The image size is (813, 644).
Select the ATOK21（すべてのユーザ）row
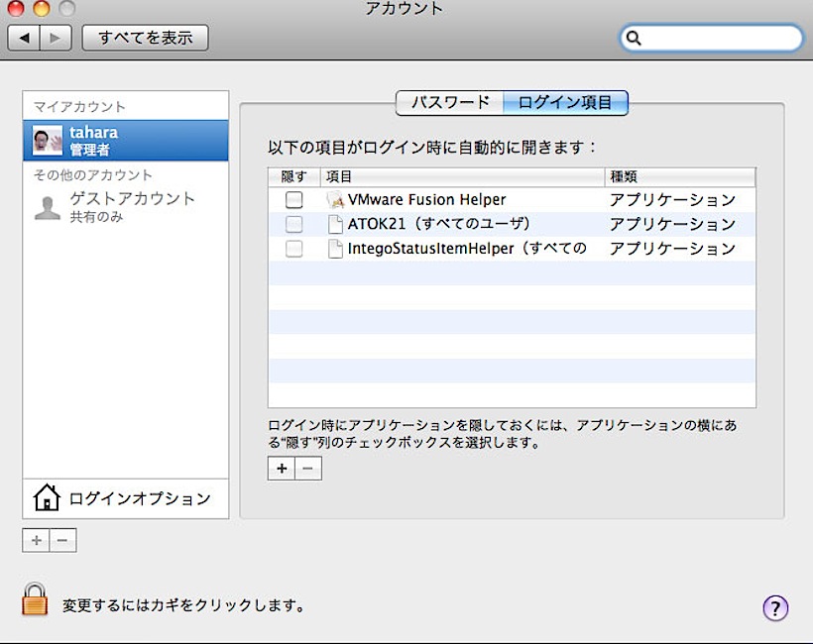coord(512,224)
